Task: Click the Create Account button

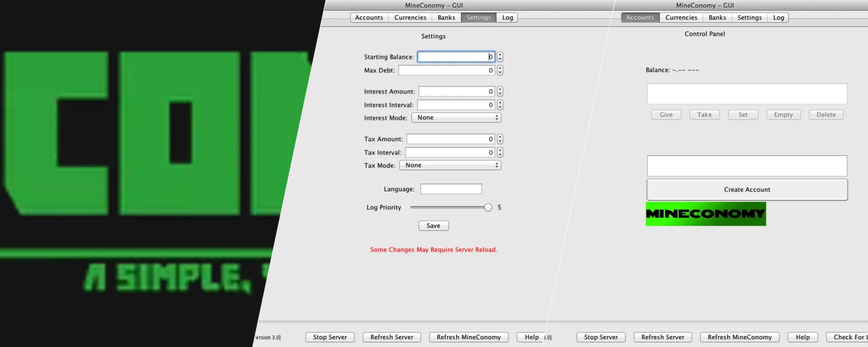Action: point(747,190)
